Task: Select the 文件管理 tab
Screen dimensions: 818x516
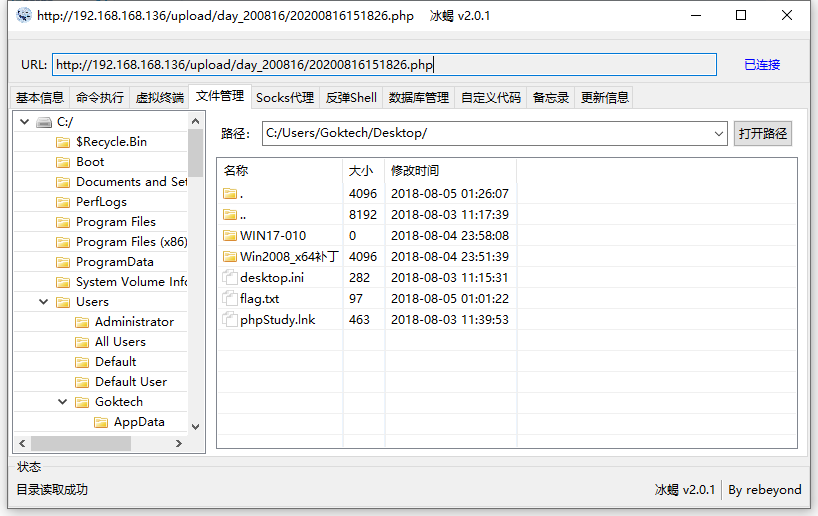Action: pos(220,96)
